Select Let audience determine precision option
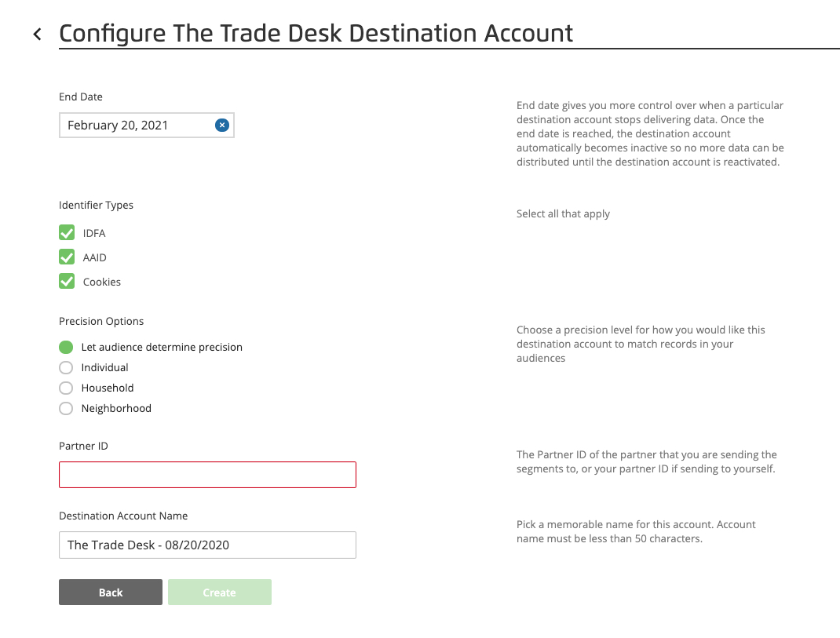 pos(66,347)
